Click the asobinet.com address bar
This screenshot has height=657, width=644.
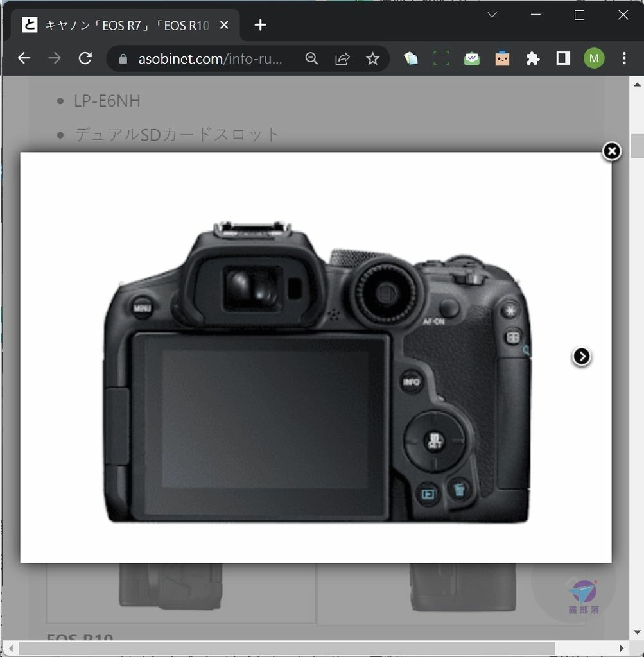(x=210, y=58)
